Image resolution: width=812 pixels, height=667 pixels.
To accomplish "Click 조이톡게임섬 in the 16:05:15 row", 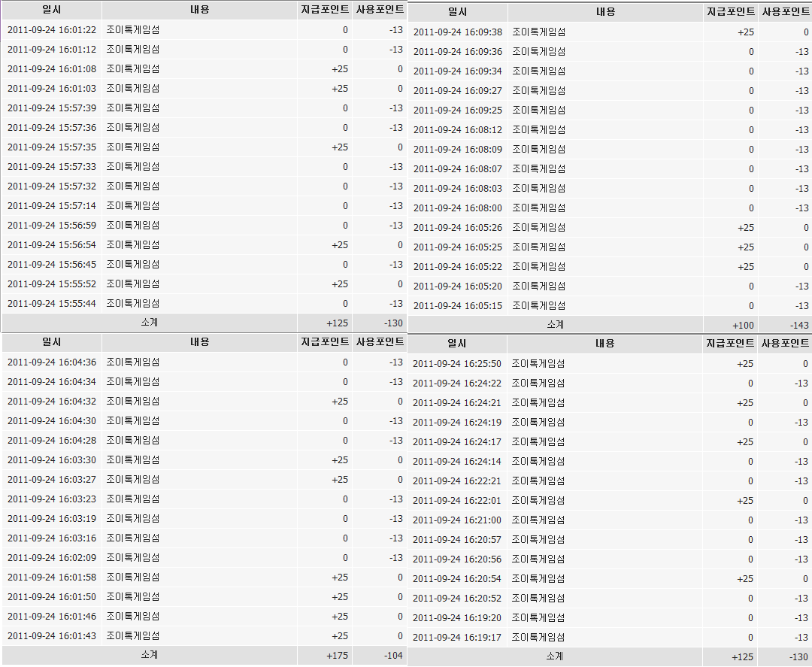I will [x=539, y=306].
